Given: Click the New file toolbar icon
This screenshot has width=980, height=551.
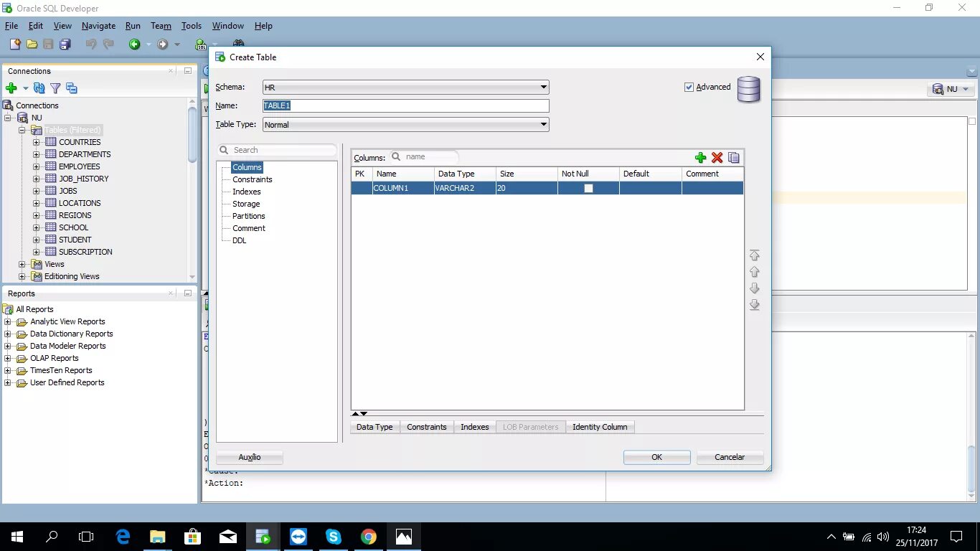Looking at the screenshot, I should (x=15, y=44).
